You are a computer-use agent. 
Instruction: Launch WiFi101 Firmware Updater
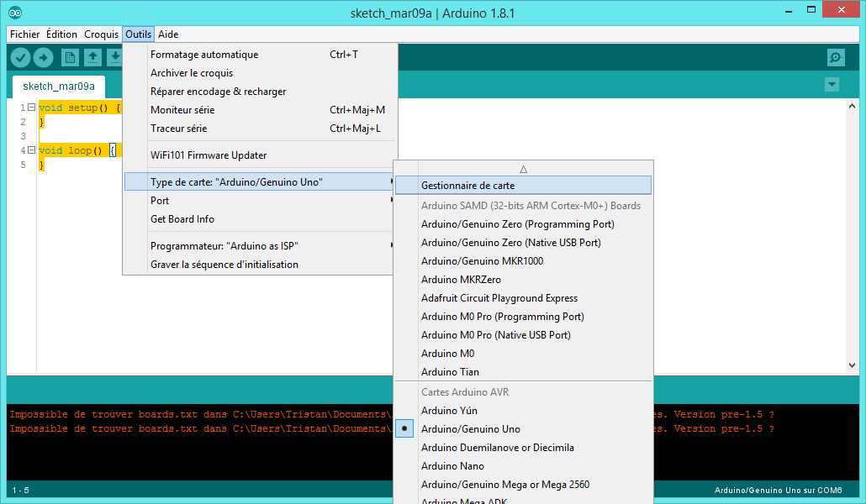point(259,155)
